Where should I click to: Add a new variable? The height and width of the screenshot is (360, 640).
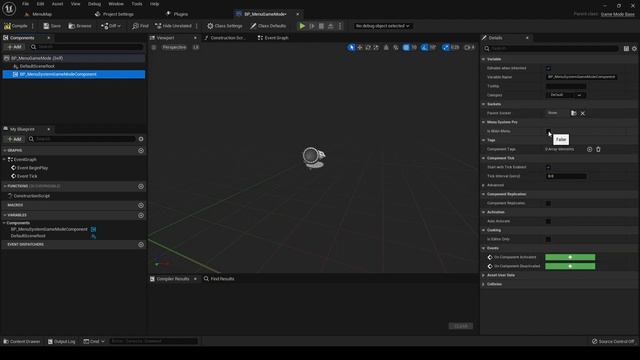click(141, 215)
